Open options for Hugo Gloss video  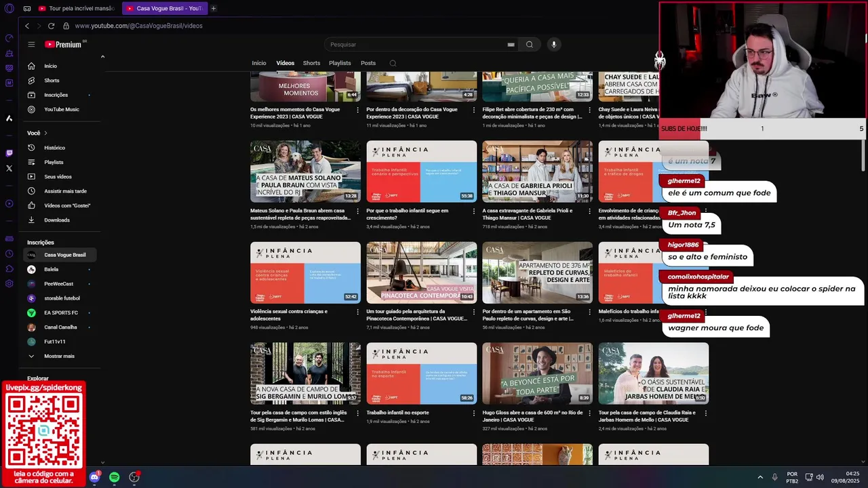pos(590,413)
